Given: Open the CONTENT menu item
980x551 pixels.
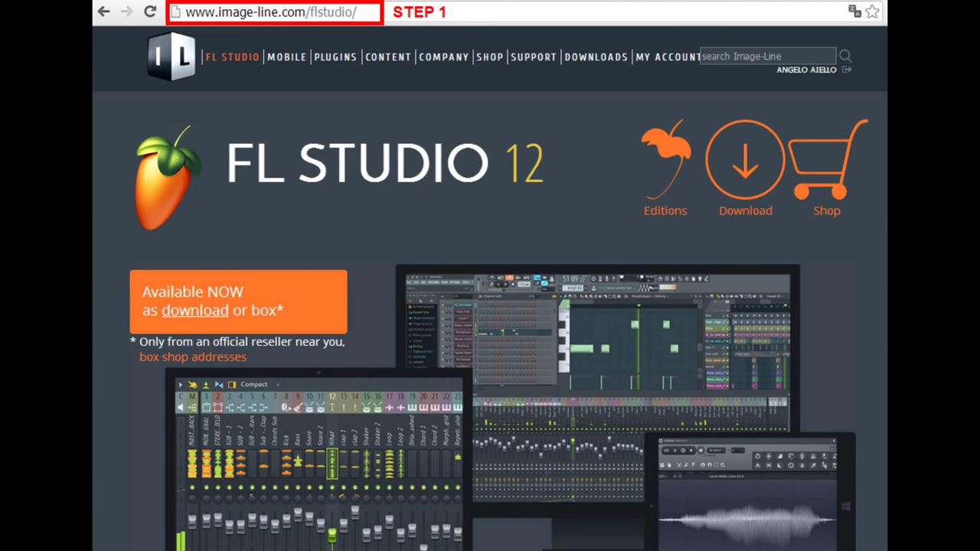Looking at the screenshot, I should coord(388,57).
